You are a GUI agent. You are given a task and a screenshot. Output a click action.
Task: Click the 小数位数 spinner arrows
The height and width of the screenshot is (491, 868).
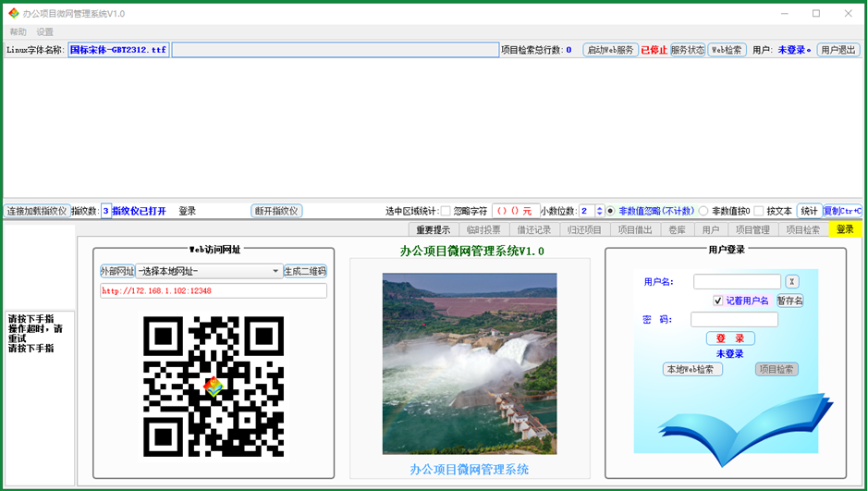599,211
